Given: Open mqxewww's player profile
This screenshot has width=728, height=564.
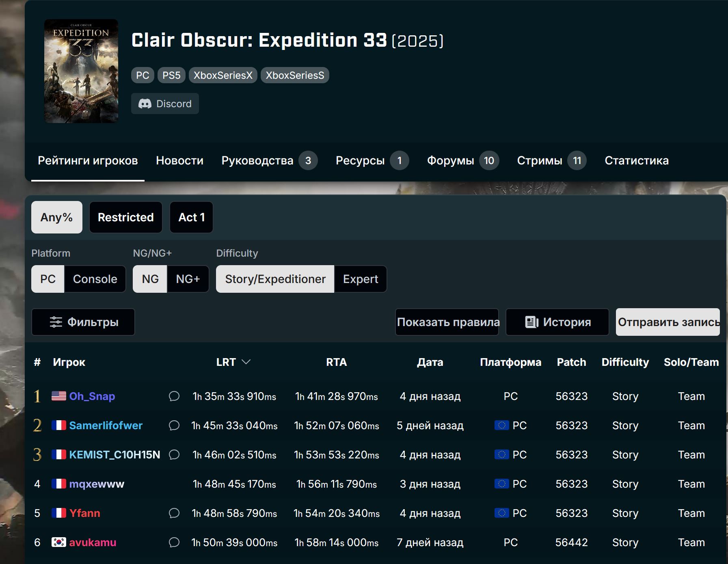Looking at the screenshot, I should tap(97, 484).
